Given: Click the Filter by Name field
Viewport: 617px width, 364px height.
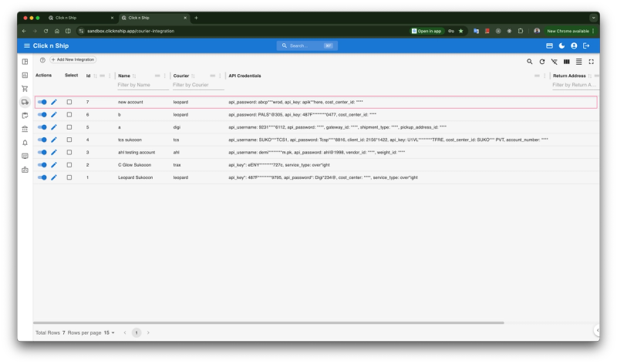Looking at the screenshot, I should tap(143, 85).
